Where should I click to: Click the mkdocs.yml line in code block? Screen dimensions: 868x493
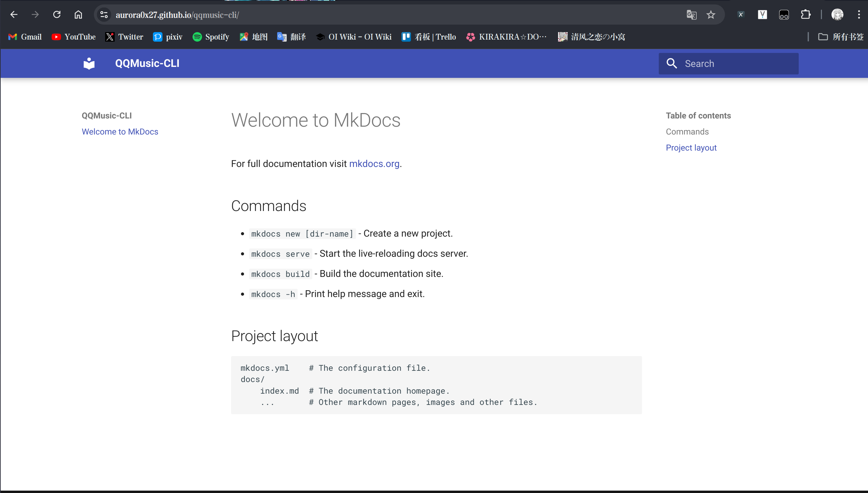[x=335, y=368]
